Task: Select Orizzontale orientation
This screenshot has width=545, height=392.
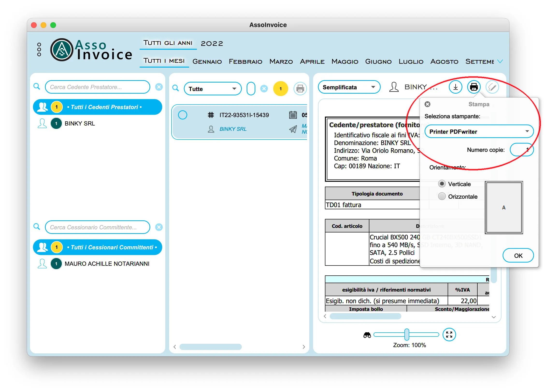Action: pyautogui.click(x=442, y=196)
